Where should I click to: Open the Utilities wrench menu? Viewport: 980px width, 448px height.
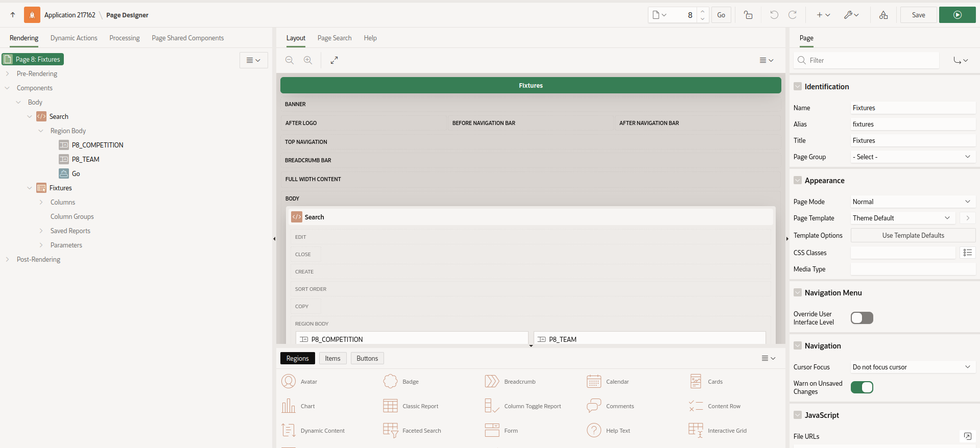pos(851,15)
